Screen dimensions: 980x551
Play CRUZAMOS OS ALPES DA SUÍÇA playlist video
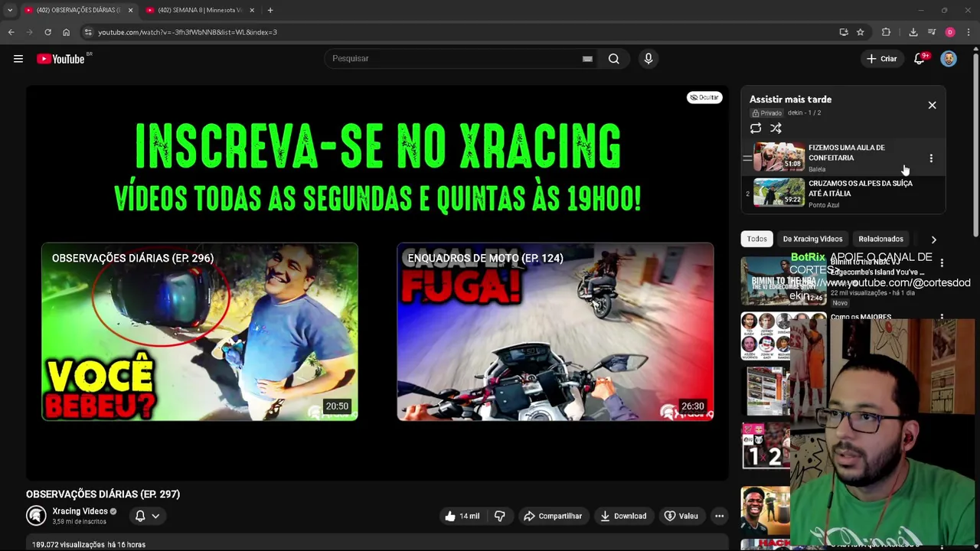[842, 194]
